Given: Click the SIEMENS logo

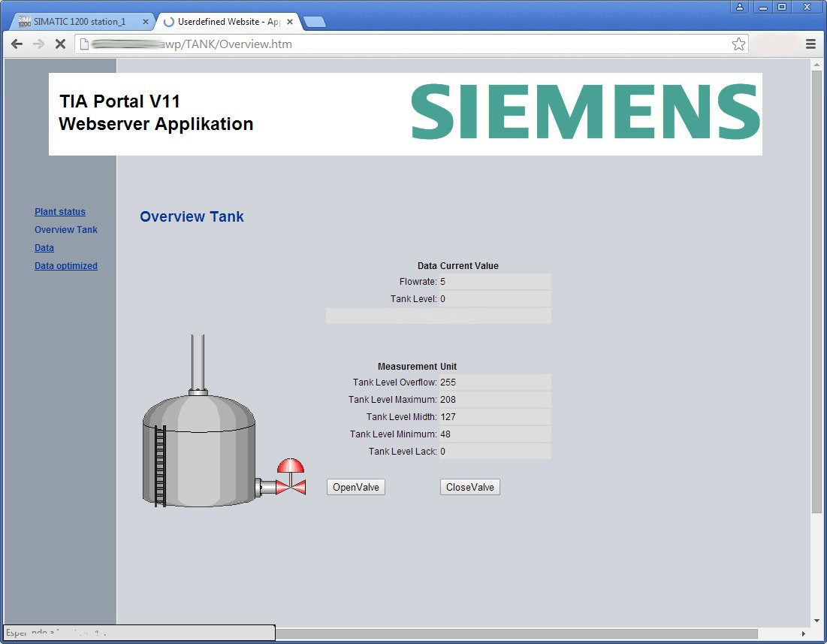Looking at the screenshot, I should pos(585,112).
